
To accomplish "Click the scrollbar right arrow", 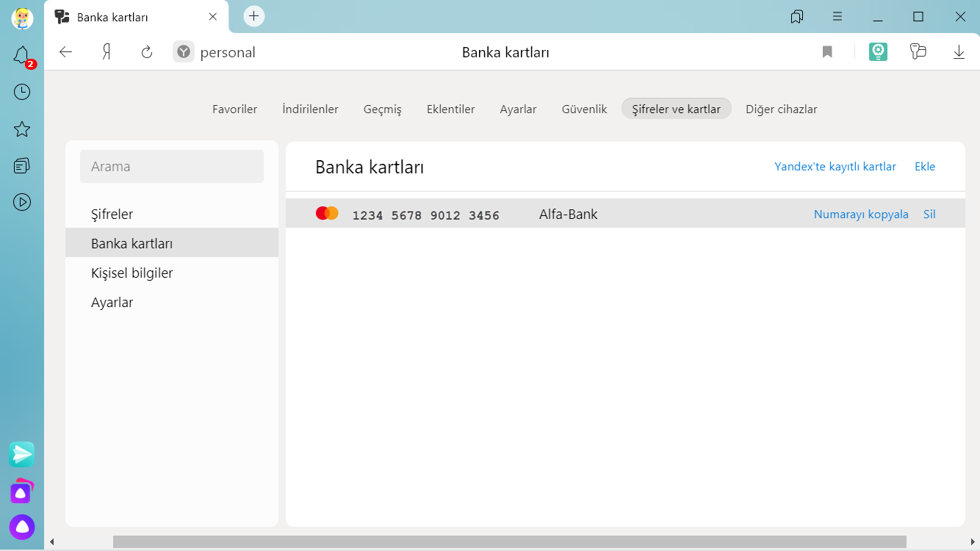I will coord(973,542).
